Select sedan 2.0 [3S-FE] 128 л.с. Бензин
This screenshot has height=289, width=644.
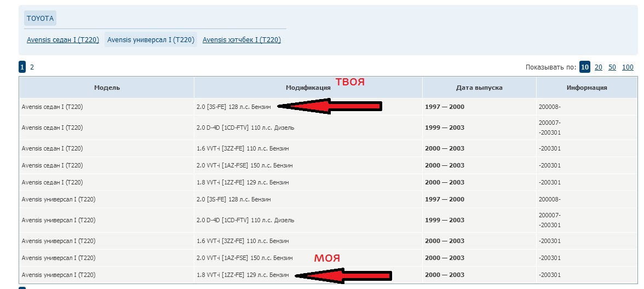[234, 107]
